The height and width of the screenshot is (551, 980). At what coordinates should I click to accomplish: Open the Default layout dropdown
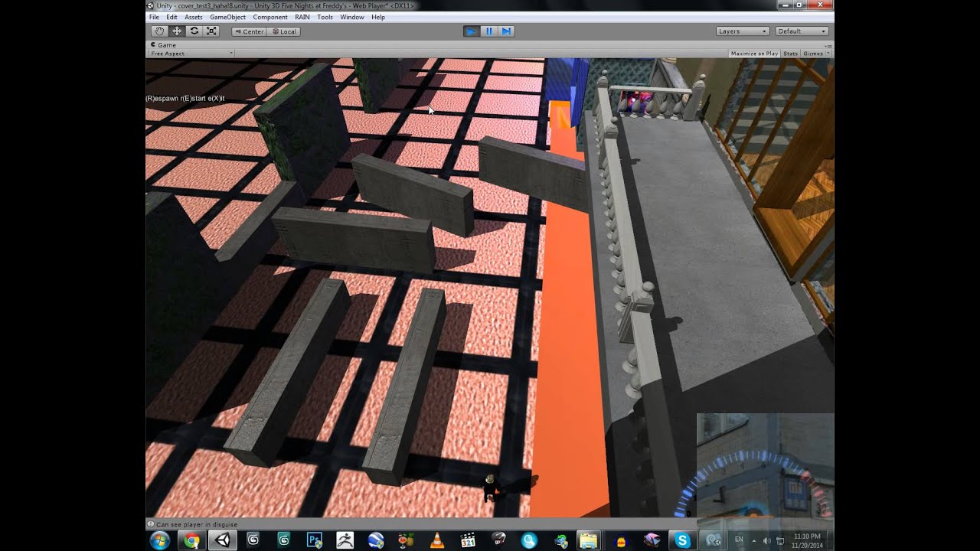pyautogui.click(x=802, y=31)
